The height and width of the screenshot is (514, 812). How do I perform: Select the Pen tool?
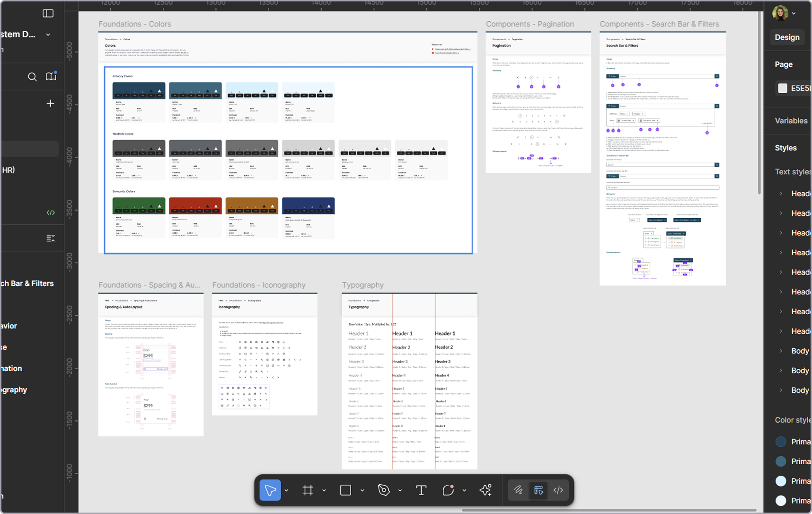[x=384, y=490]
